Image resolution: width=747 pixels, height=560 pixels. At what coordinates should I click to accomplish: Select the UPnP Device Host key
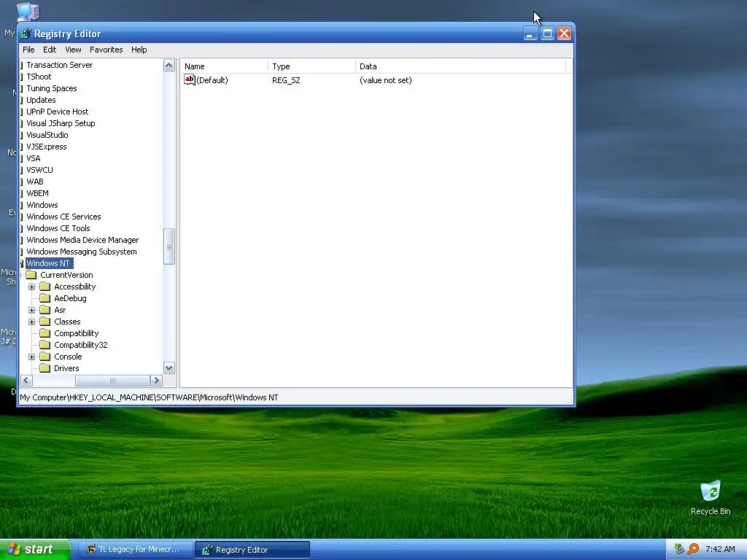pos(57,112)
